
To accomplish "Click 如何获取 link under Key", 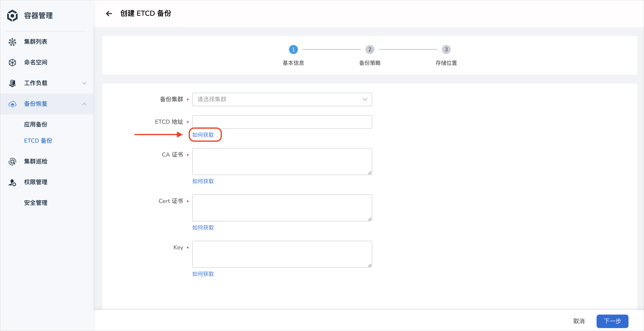I will [x=203, y=274].
